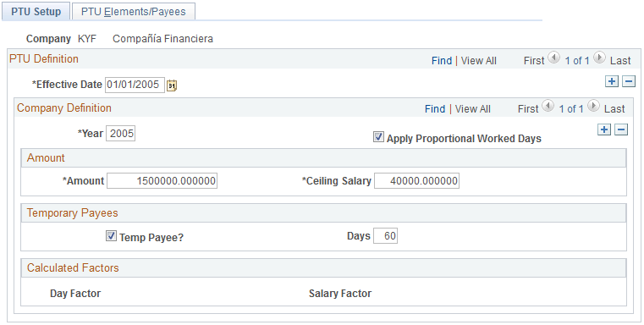Go to previous Company Definition row

[548, 106]
